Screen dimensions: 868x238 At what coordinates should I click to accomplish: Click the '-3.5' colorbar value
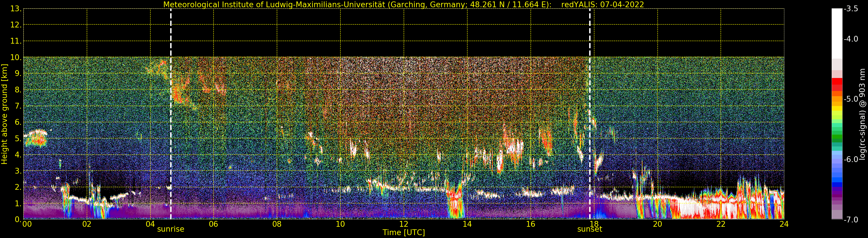coord(851,9)
